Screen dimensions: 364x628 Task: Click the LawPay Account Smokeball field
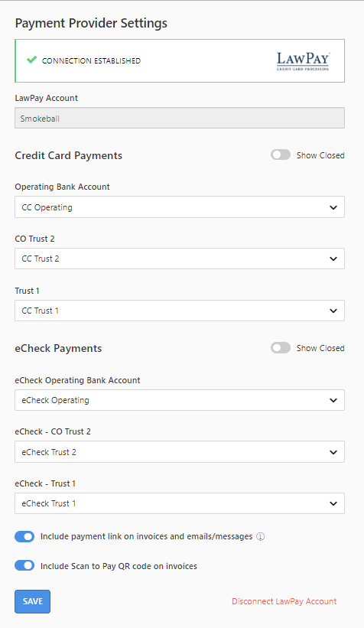click(x=180, y=118)
